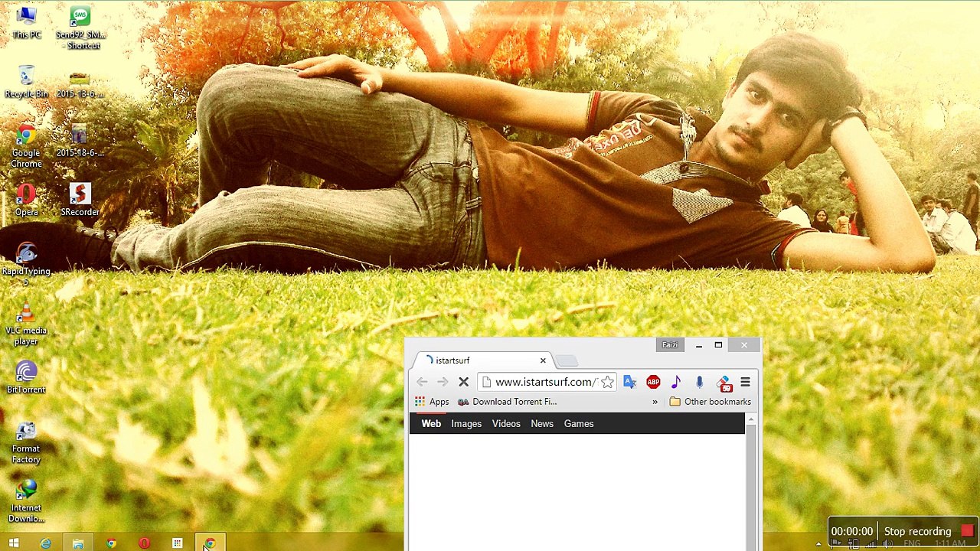The image size is (980, 551).
Task: Open the BitTorrent desktop icon
Action: [x=26, y=378]
